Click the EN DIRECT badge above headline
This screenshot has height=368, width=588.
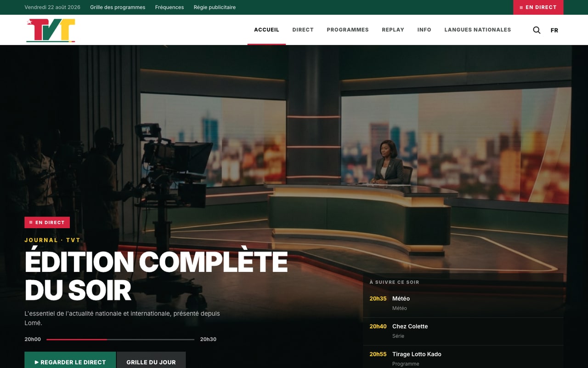pos(47,223)
